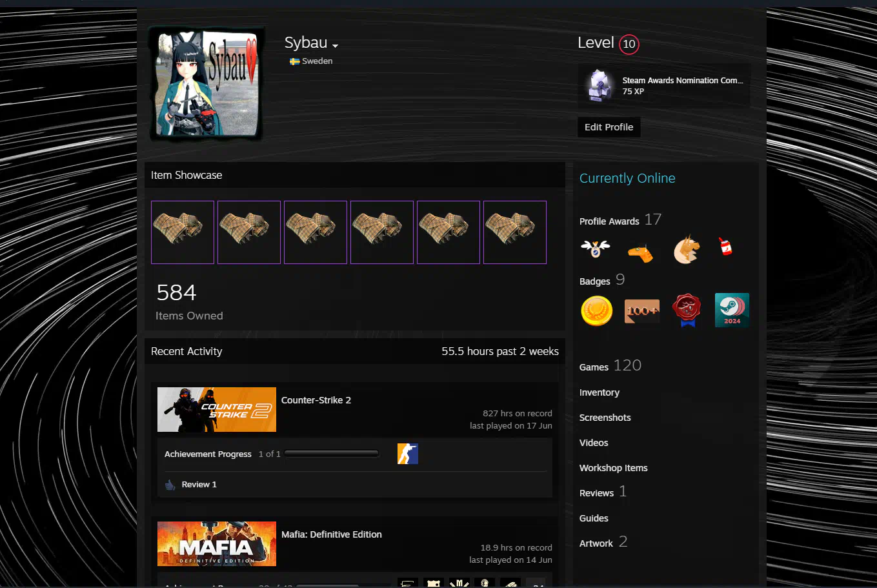Open the Counter-Strike 2 game banner
This screenshot has height=588, width=877.
tap(217, 409)
